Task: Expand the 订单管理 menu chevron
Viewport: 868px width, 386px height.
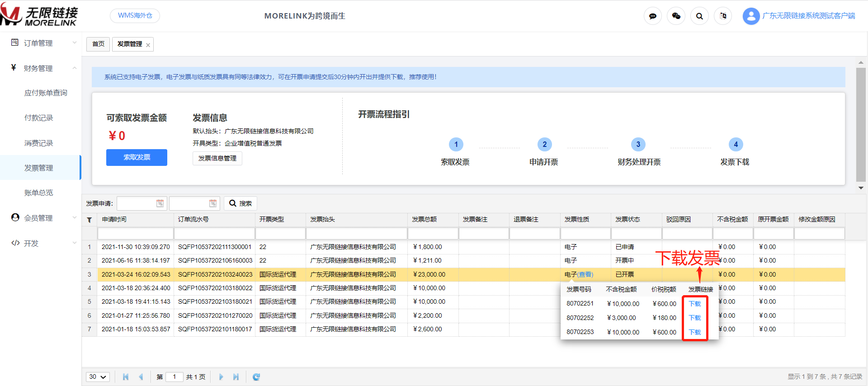Action: [75, 43]
